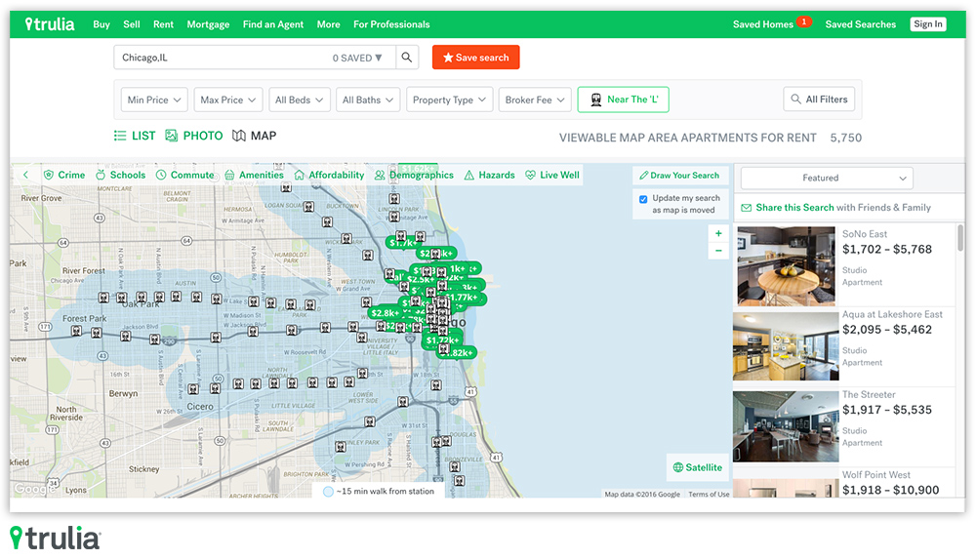The width and height of the screenshot is (976, 560).
Task: Show Crime map overlay
Action: [64, 175]
